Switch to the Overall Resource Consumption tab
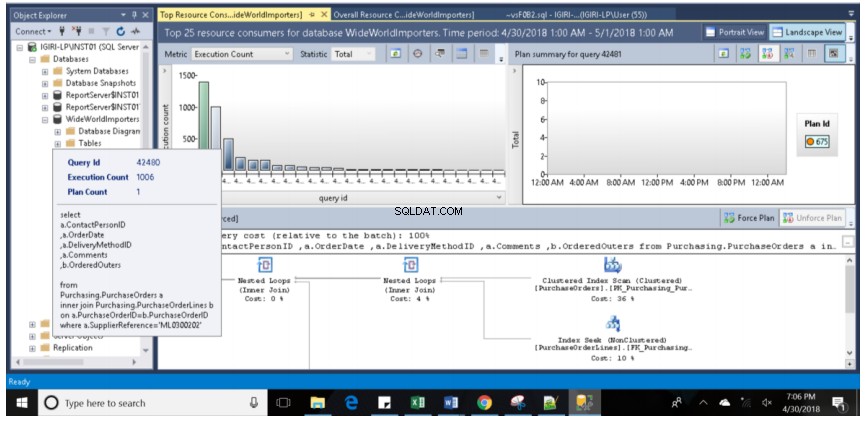Screen dimensions: 865x422 pyautogui.click(x=403, y=15)
